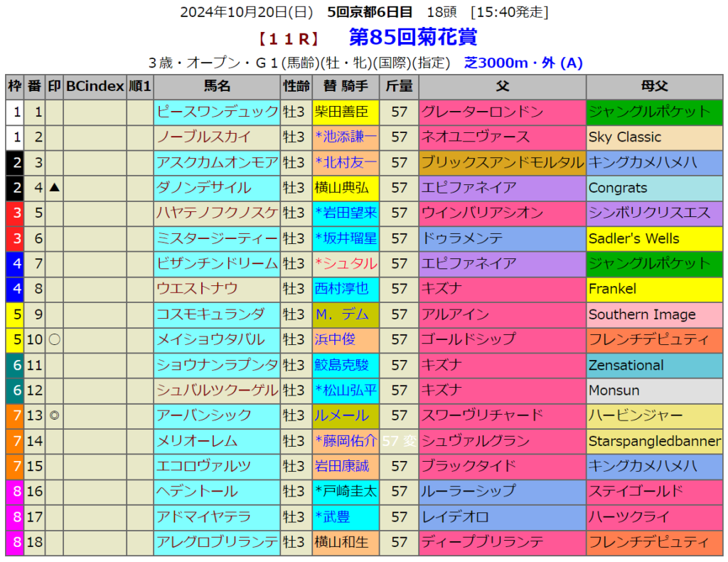
Task: Click the ○ mark for メイショウタバル
Action: [54, 339]
